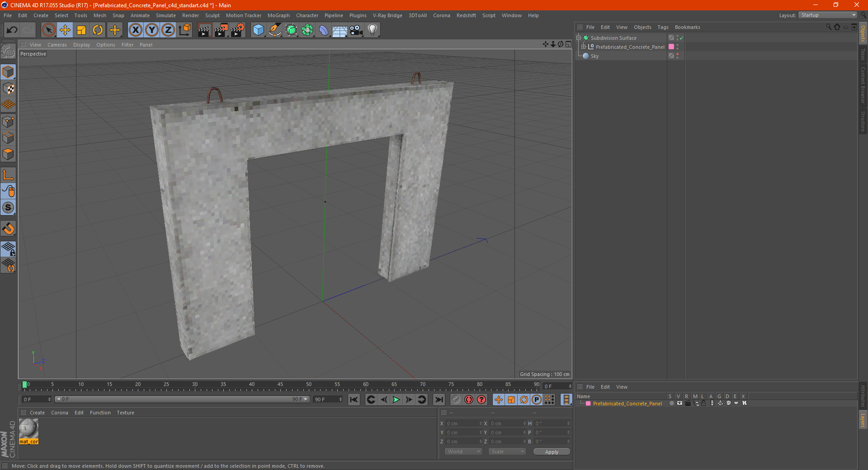Viewport: 868px width, 470px height.
Task: Go to start of animation
Action: 354,399
